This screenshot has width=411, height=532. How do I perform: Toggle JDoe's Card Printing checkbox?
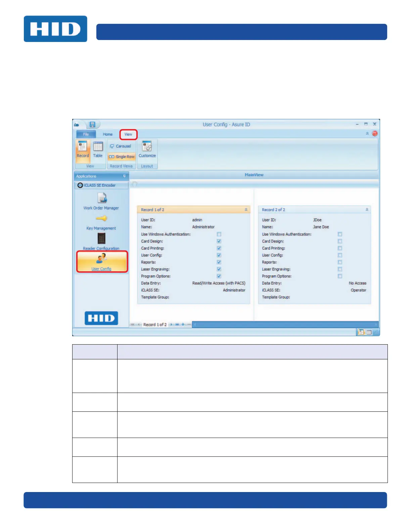tap(340, 249)
